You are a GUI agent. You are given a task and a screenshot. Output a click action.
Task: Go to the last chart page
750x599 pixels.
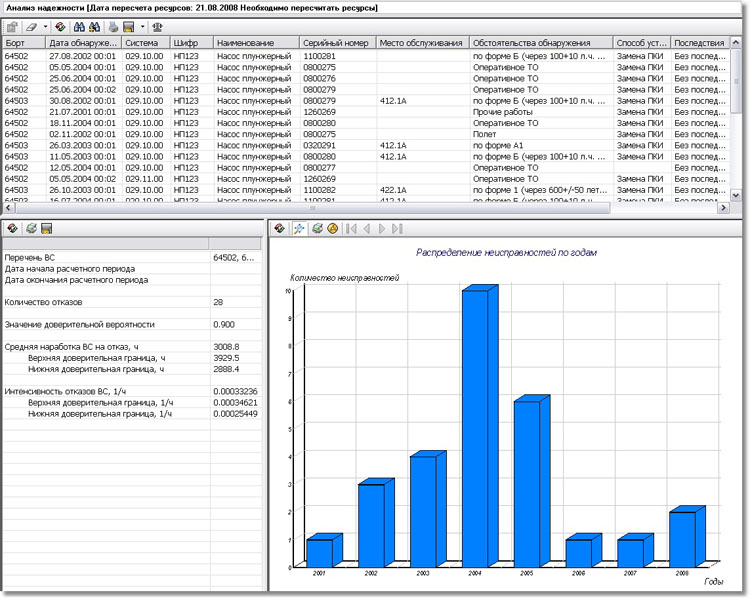[398, 229]
